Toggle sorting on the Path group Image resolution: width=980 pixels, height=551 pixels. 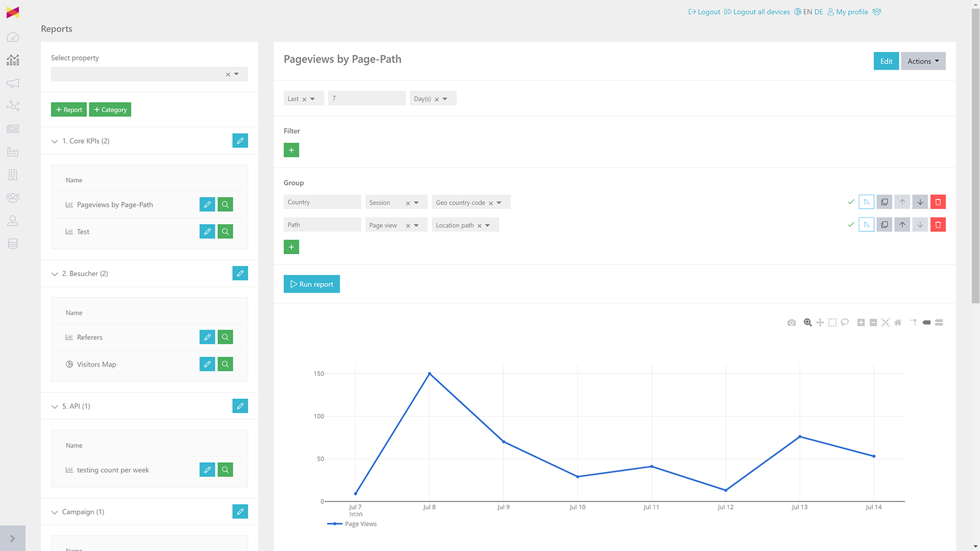(x=866, y=225)
